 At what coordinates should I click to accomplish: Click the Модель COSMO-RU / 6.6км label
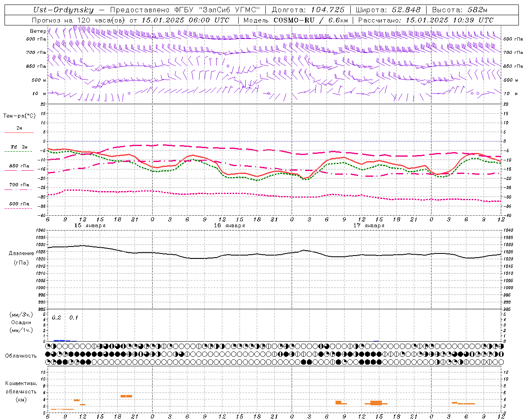coord(296,20)
